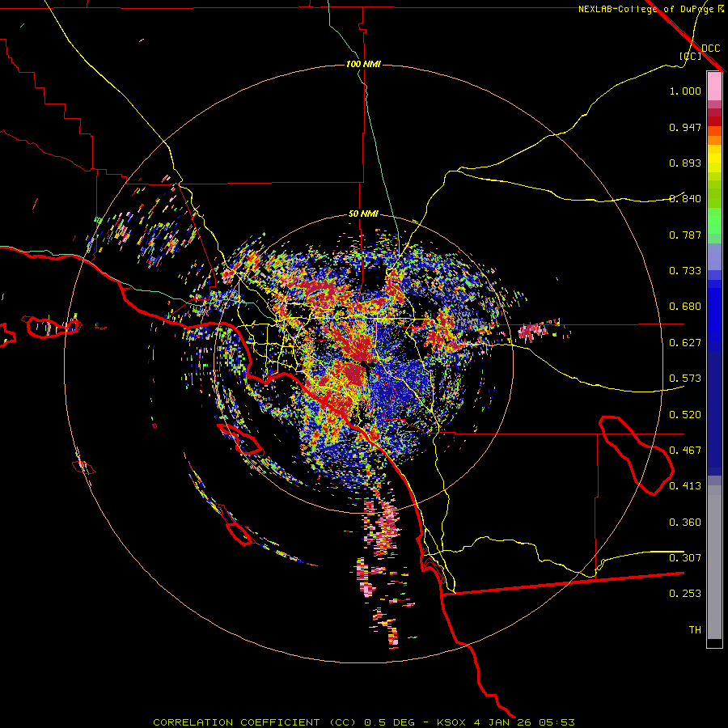The width and height of the screenshot is (728, 728).
Task: Click the 0.360 scale value
Action: pyautogui.click(x=685, y=523)
